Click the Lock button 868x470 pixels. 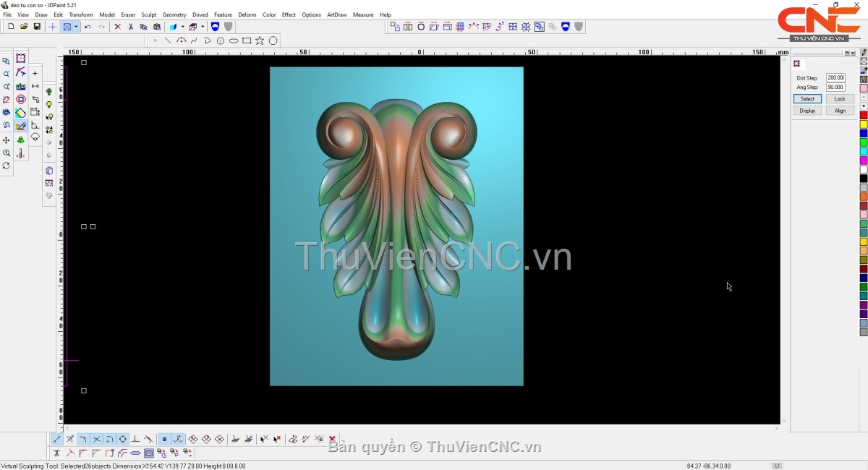[x=839, y=98]
